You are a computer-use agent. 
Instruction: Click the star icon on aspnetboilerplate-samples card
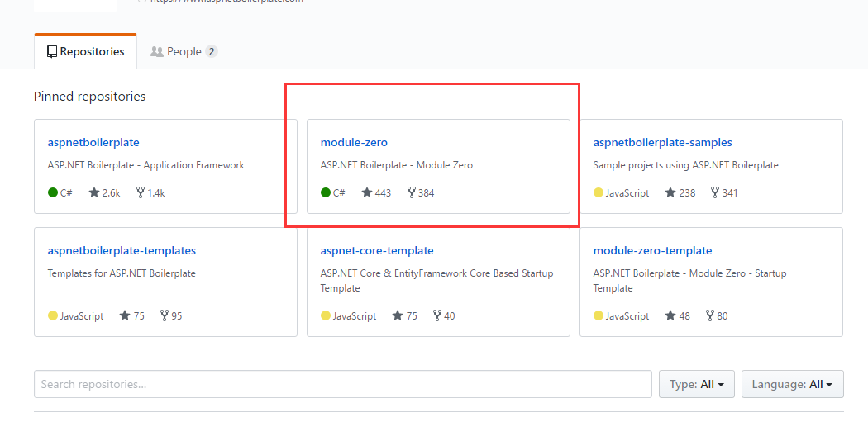point(670,192)
